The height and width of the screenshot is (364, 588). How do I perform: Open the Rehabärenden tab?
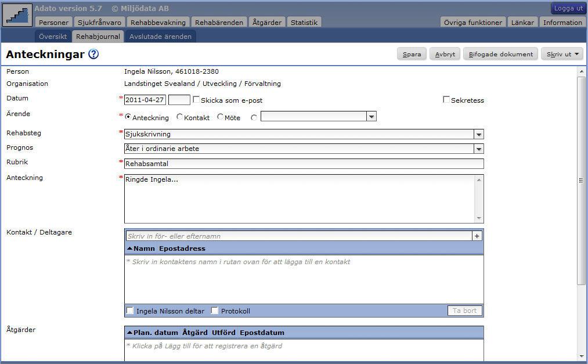[x=219, y=23]
